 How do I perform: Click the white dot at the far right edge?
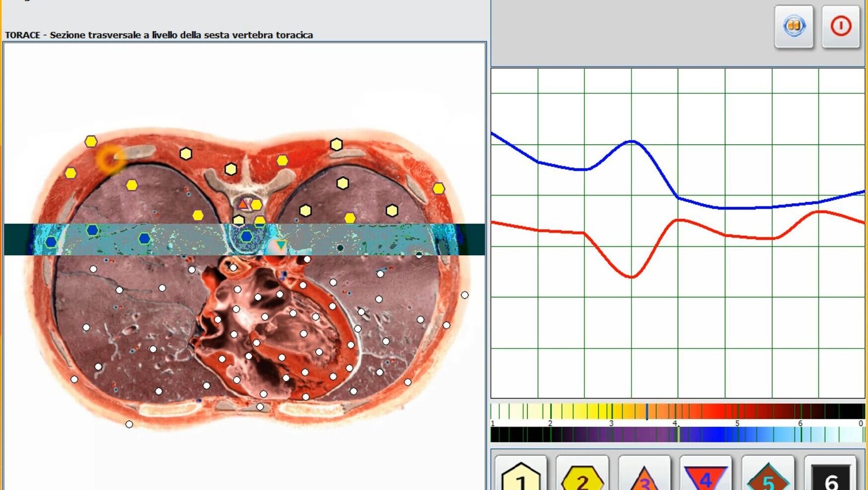pos(465,295)
